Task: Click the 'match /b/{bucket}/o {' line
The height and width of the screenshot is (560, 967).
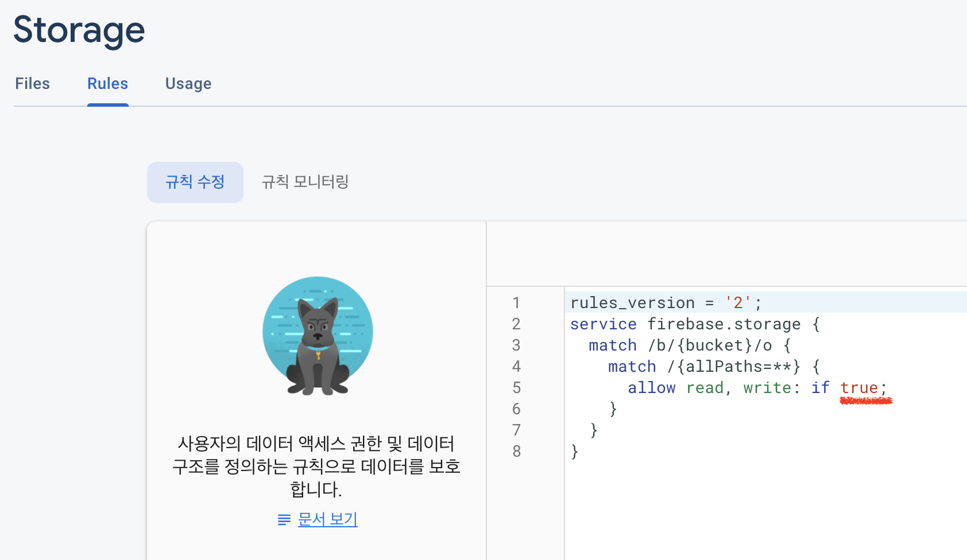Action: [690, 345]
